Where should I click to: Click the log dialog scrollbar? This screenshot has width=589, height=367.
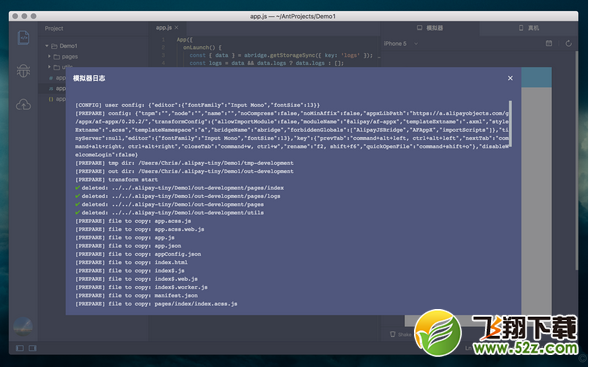[510, 123]
